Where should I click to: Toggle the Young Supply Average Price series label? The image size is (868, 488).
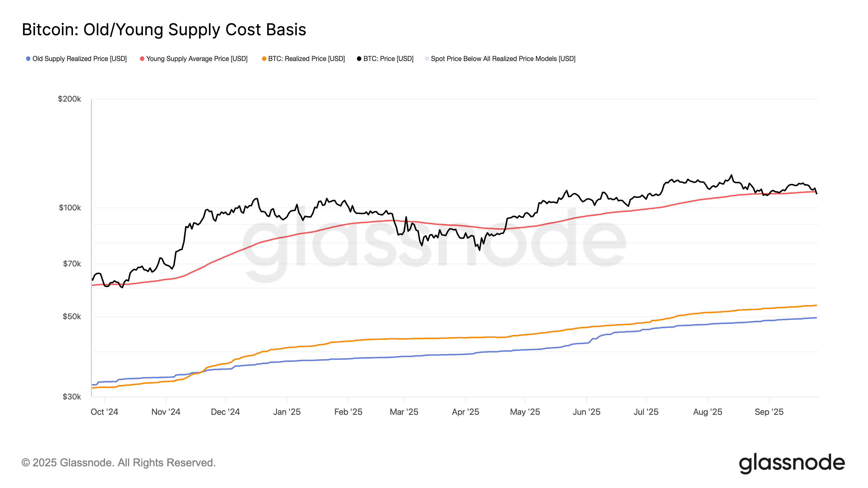(197, 59)
